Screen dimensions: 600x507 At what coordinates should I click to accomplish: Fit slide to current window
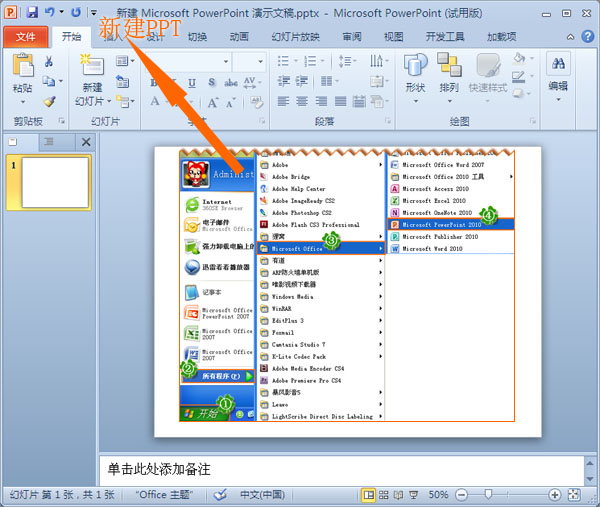click(574, 495)
